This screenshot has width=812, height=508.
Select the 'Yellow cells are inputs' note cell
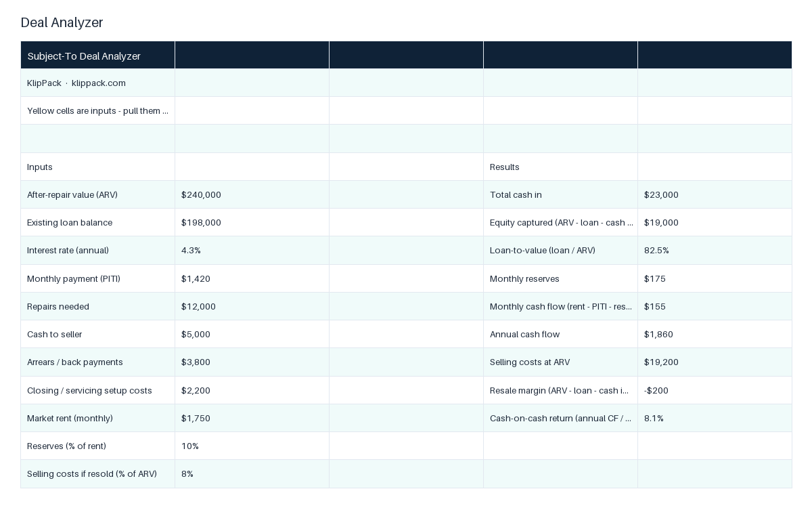[97, 110]
